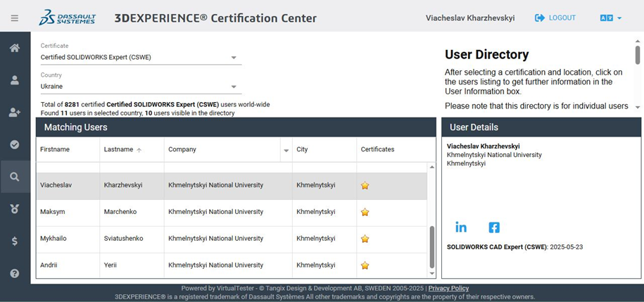
Task: Click star certificate icon for Marchenko
Action: click(365, 212)
